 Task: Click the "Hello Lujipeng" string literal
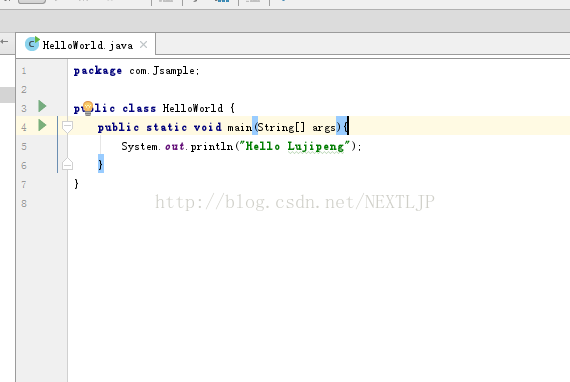(x=294, y=146)
